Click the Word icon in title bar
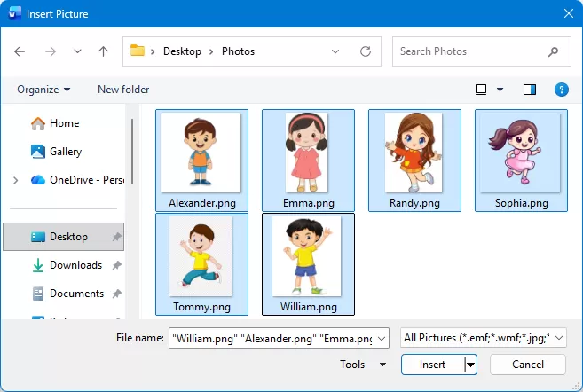 (x=14, y=14)
